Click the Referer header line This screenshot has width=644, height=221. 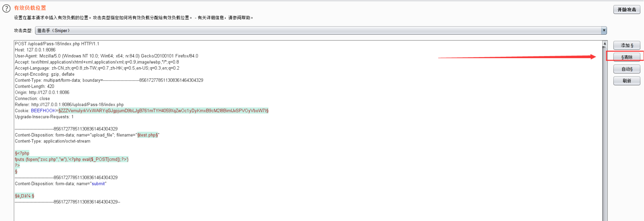click(x=69, y=105)
